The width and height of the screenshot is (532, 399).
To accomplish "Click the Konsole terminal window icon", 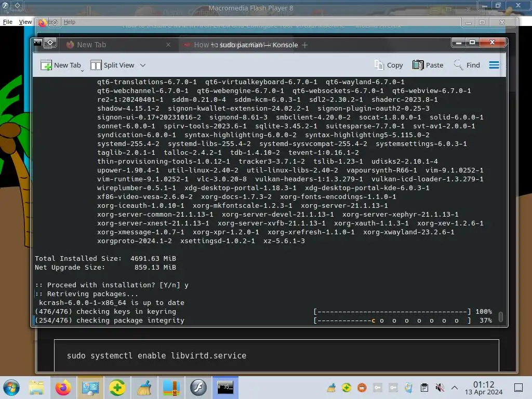I will [x=37, y=43].
